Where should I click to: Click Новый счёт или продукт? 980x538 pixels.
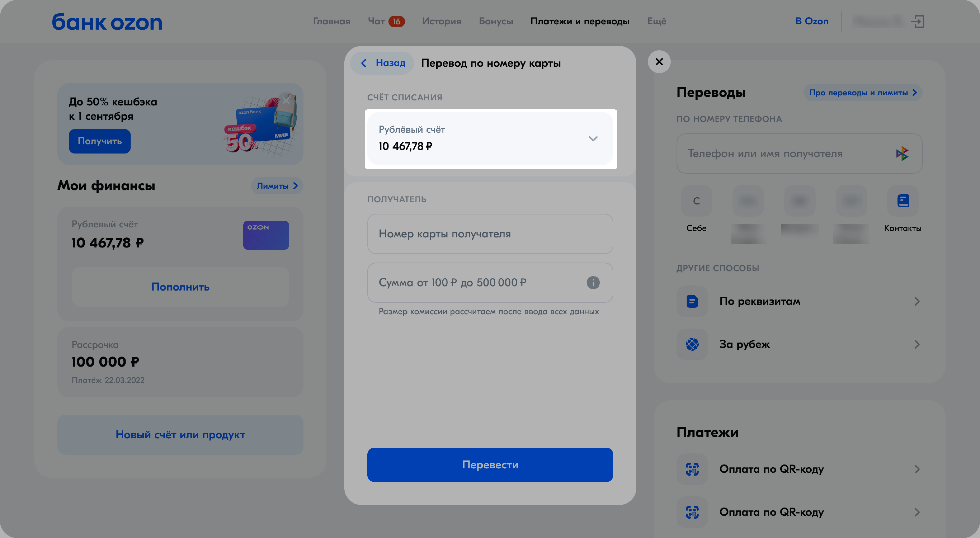tap(180, 435)
